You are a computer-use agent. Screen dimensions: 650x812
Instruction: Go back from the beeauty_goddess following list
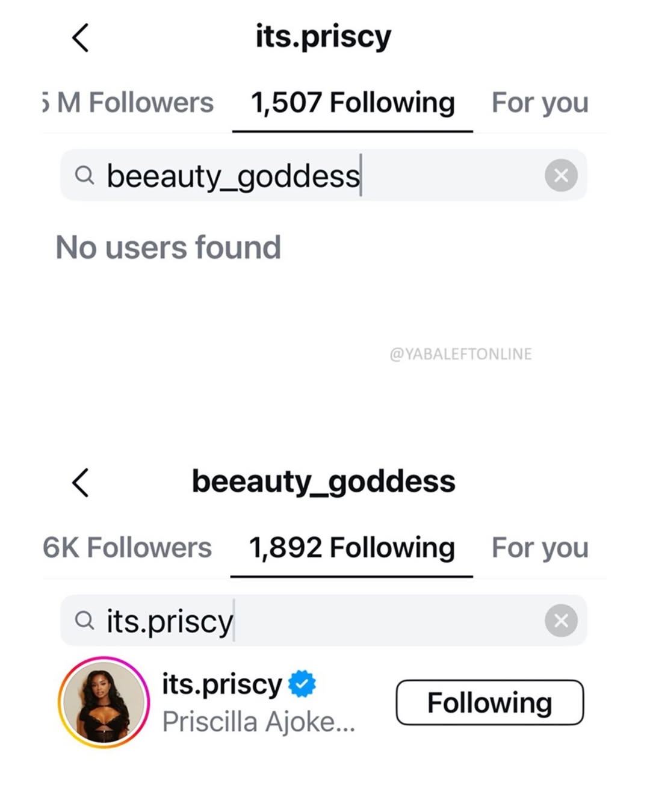tap(81, 482)
